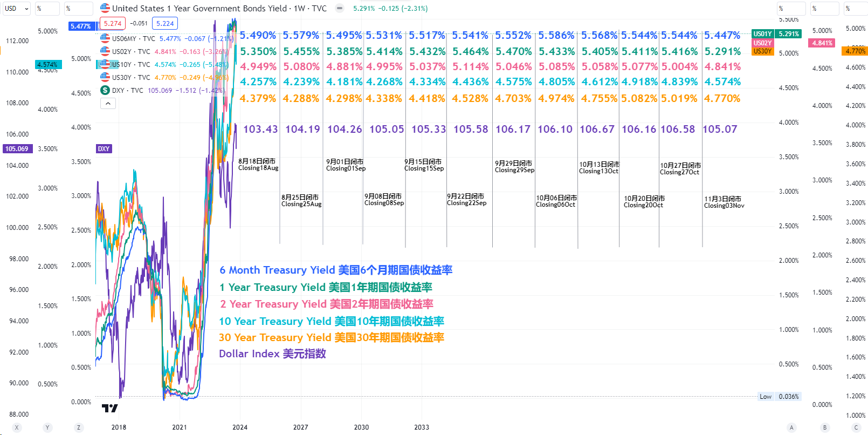Click the Closing03Nov annotation
868x435 pixels.
[724, 202]
